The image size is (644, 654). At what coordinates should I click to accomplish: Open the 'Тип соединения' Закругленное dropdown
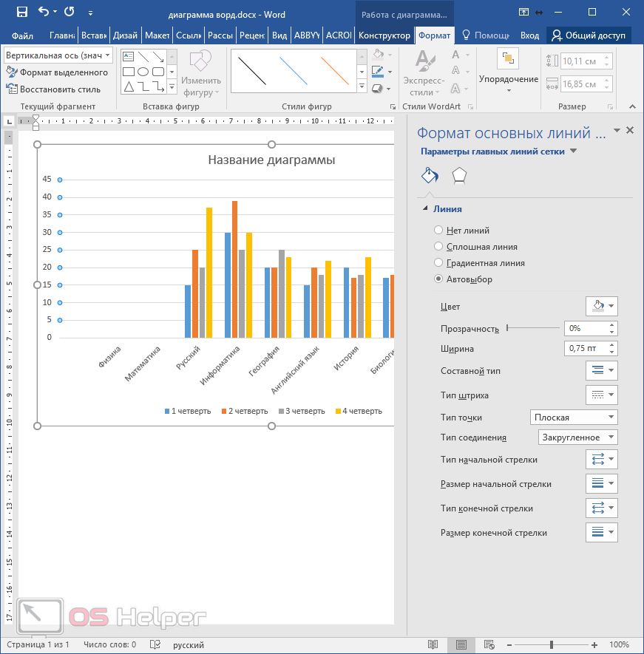click(577, 437)
